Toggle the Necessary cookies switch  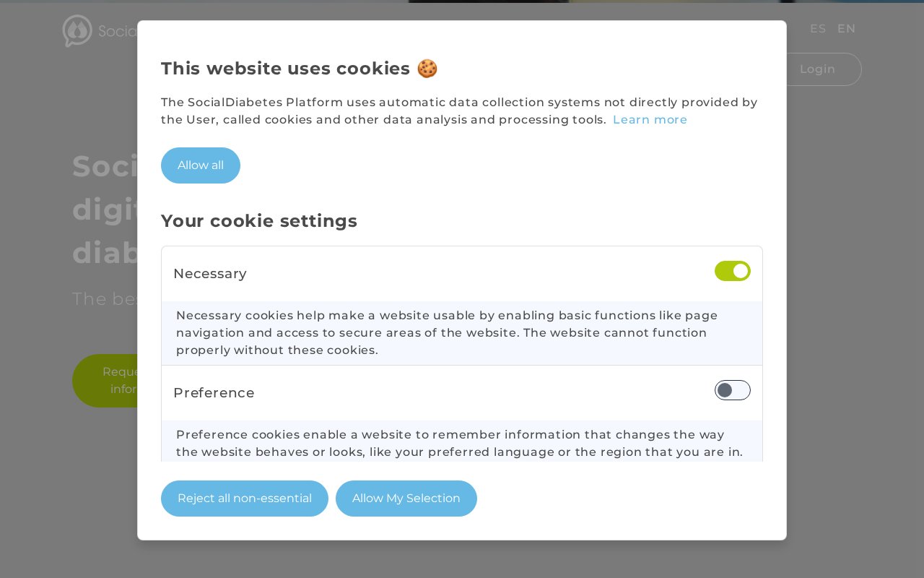coord(733,271)
